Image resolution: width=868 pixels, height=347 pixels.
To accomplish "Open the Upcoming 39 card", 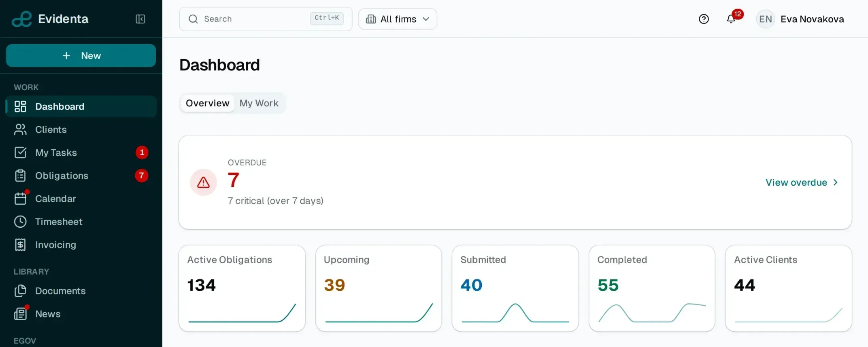I will click(379, 288).
